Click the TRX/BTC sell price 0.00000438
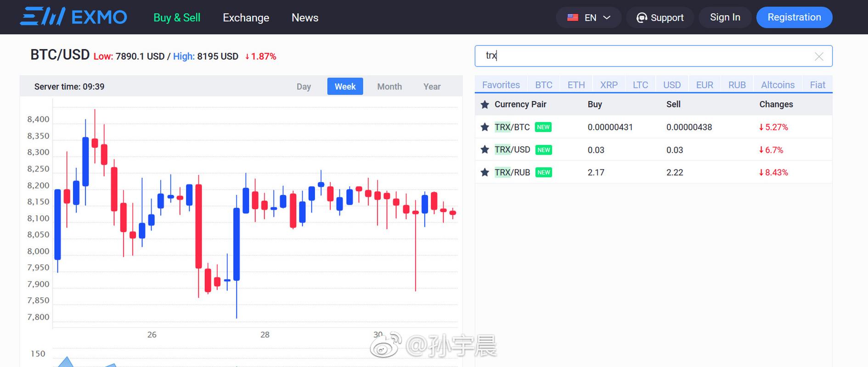The height and width of the screenshot is (367, 868). (x=689, y=127)
